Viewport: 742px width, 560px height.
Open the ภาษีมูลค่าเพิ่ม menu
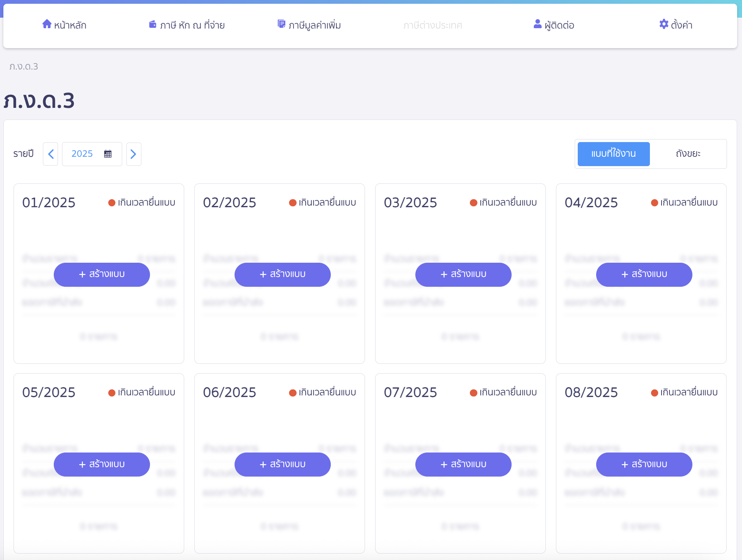click(x=315, y=25)
